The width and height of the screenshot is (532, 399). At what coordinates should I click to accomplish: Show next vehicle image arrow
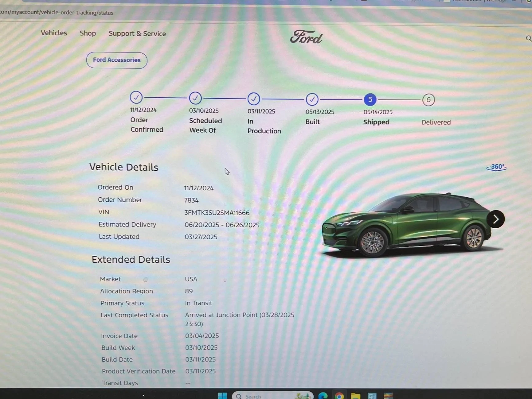(495, 219)
